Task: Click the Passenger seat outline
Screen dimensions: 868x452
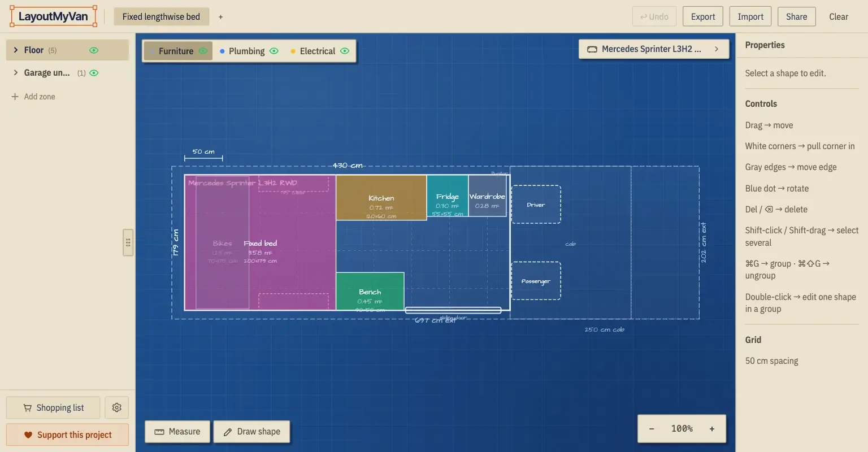Action: [536, 281]
